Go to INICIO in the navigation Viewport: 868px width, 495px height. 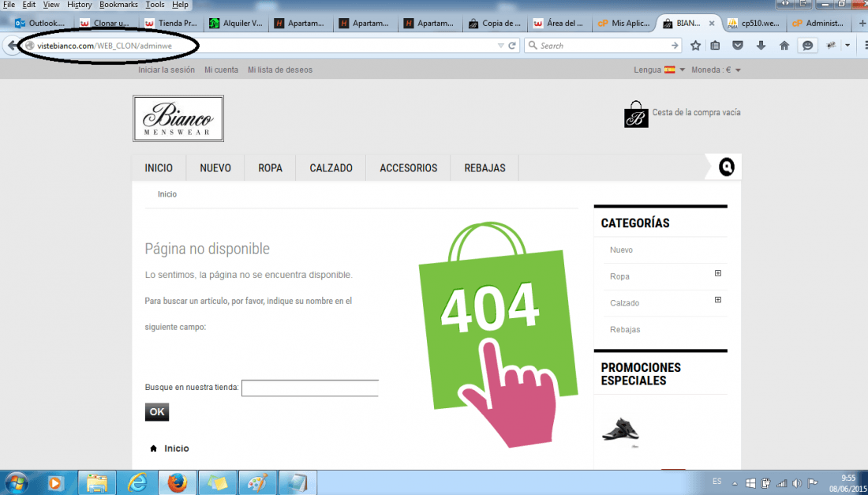point(159,168)
